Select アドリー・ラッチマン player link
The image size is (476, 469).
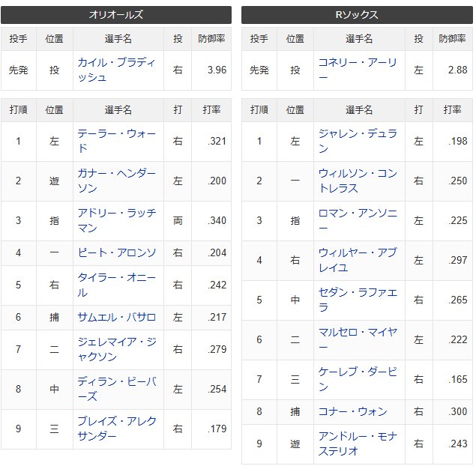click(117, 220)
